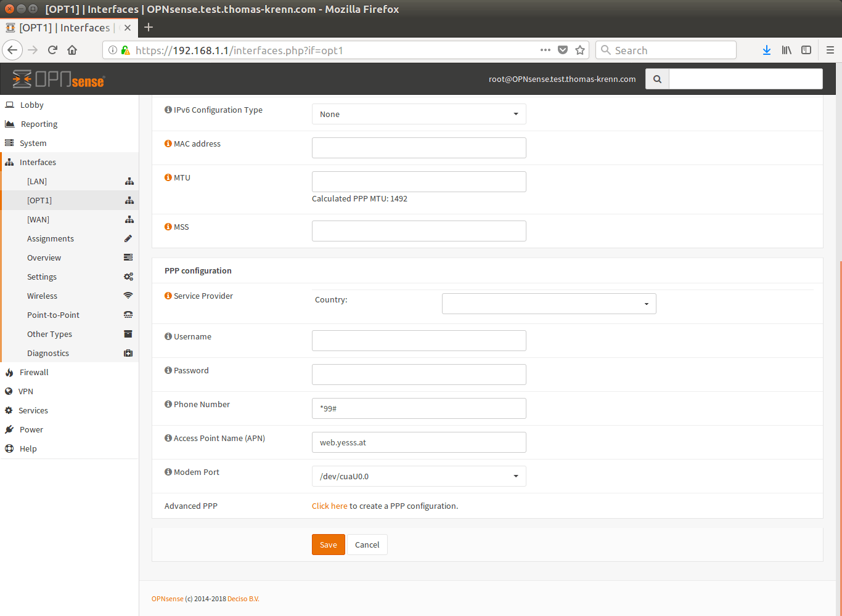Follow the 'Click here' Advanced PPP link
The height and width of the screenshot is (616, 842).
tap(329, 506)
